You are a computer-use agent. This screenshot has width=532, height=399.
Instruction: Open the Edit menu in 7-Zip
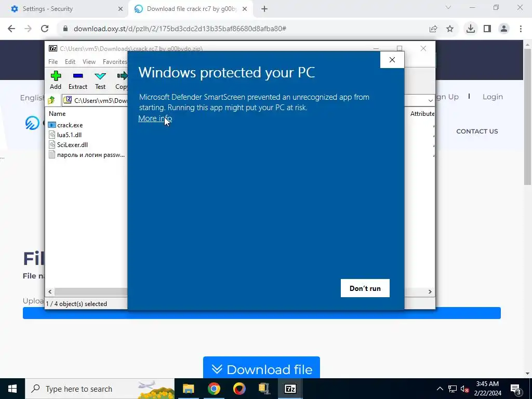click(70, 62)
